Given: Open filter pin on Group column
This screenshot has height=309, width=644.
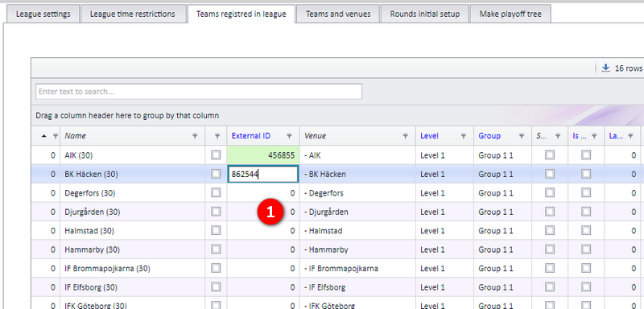Looking at the screenshot, I should point(522,136).
